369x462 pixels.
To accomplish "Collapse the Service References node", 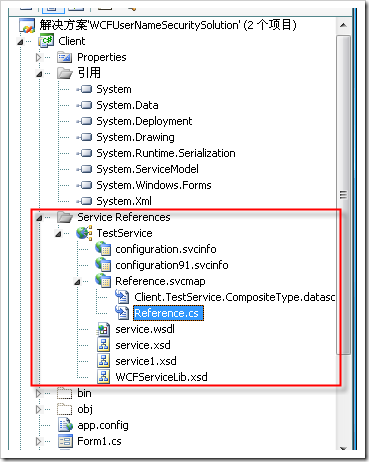I will (39, 218).
